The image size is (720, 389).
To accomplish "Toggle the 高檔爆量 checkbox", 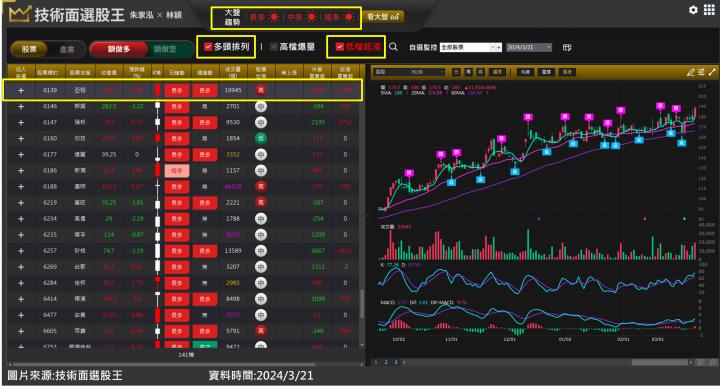I will [274, 47].
